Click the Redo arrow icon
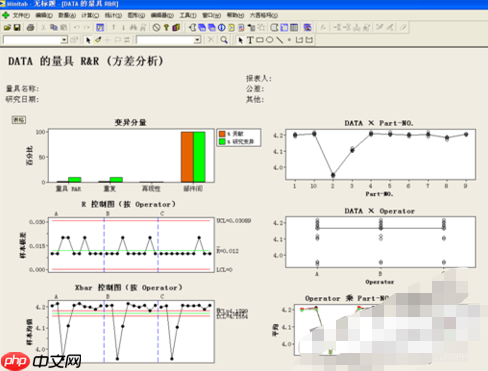 click(87, 27)
